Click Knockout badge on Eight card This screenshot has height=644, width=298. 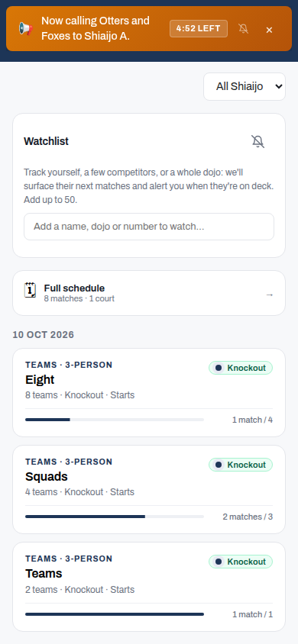(x=241, y=368)
